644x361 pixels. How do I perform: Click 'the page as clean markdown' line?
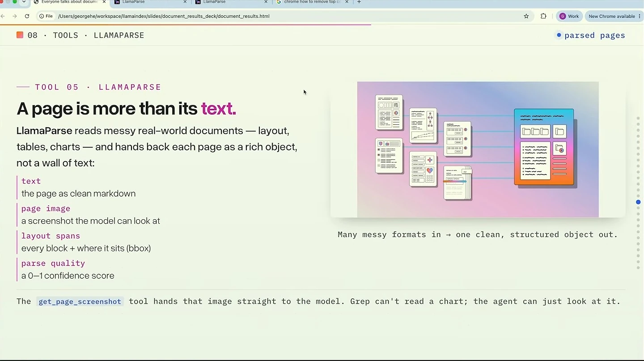pos(78,194)
